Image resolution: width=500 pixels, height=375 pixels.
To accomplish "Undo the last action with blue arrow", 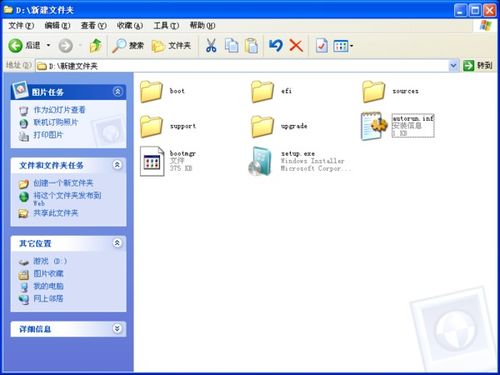I will (276, 46).
